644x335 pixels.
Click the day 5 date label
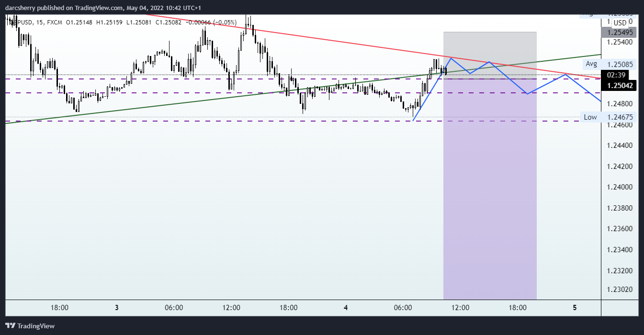tap(575, 308)
